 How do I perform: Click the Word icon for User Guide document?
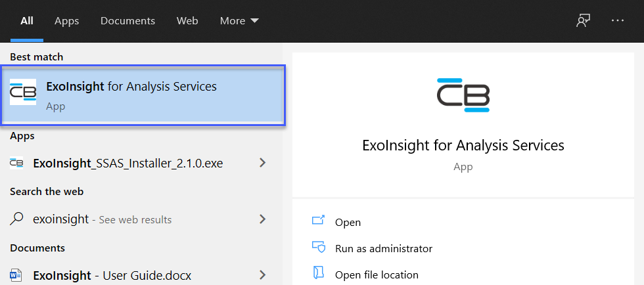click(17, 274)
